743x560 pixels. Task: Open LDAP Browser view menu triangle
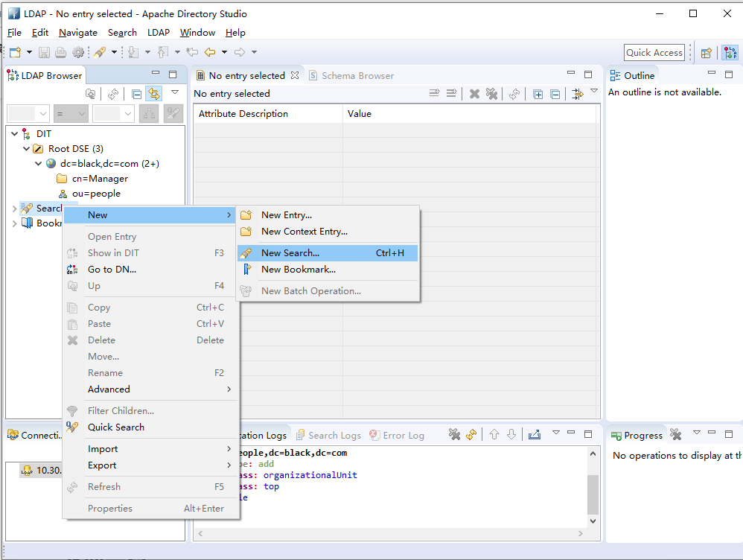click(x=175, y=92)
